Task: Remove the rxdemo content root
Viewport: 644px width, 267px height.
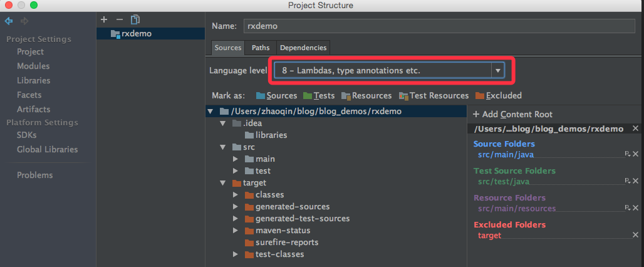Action: pyautogui.click(x=635, y=128)
